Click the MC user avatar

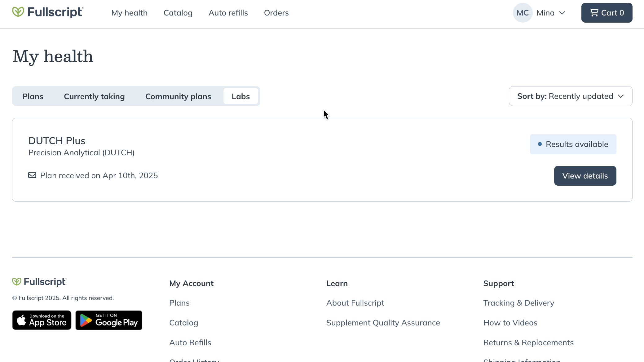(x=523, y=13)
